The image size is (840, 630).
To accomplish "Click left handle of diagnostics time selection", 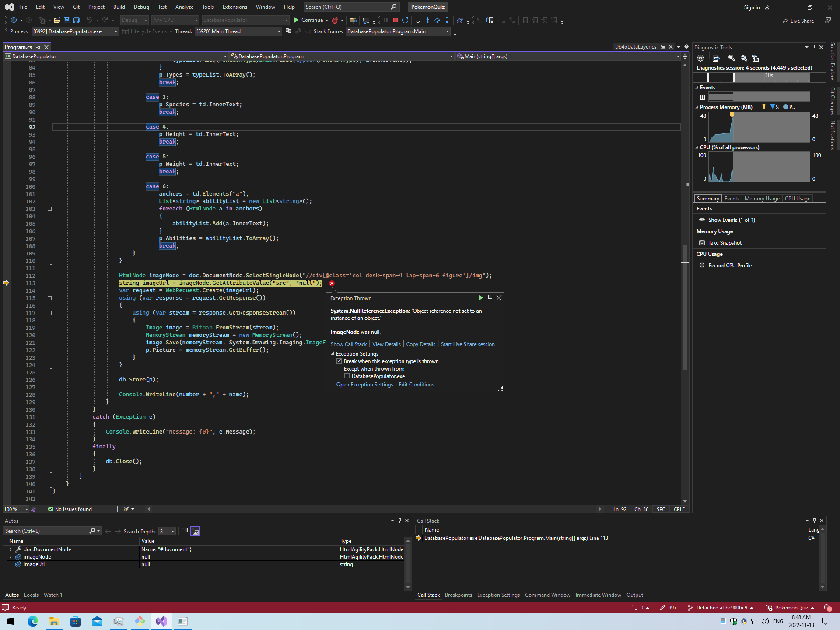I will pos(708,77).
